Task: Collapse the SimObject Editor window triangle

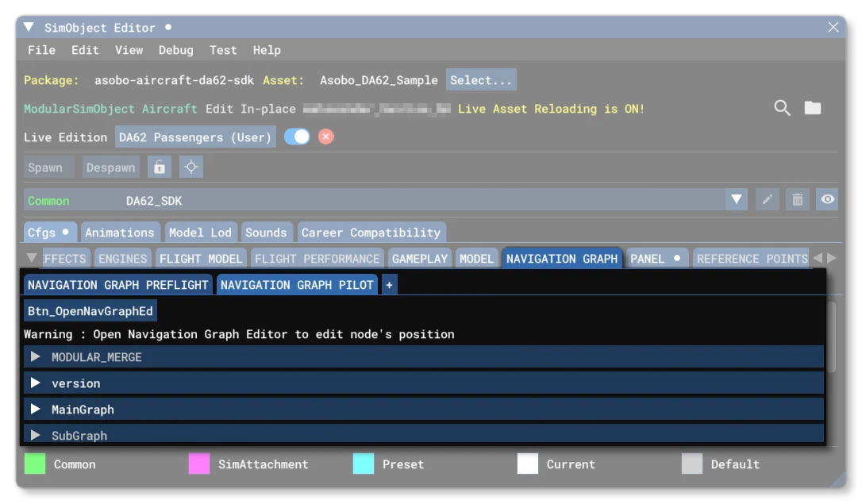Action: pyautogui.click(x=29, y=27)
